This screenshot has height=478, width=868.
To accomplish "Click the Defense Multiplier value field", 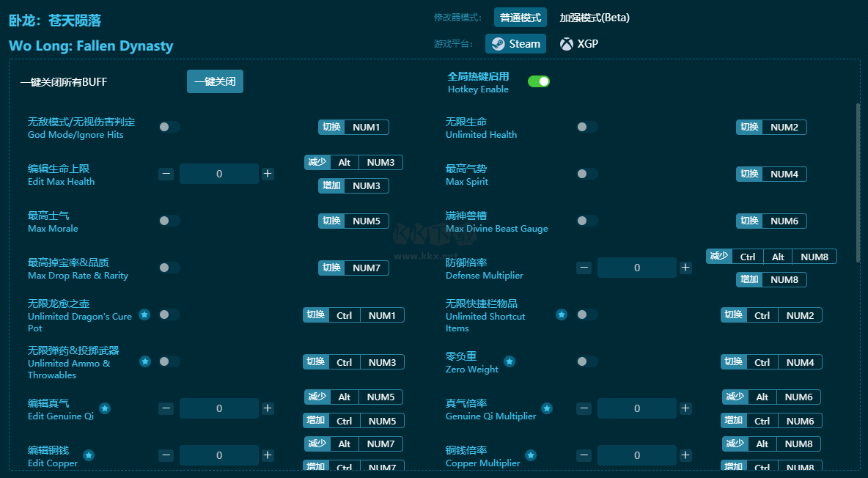I will pyautogui.click(x=637, y=268).
